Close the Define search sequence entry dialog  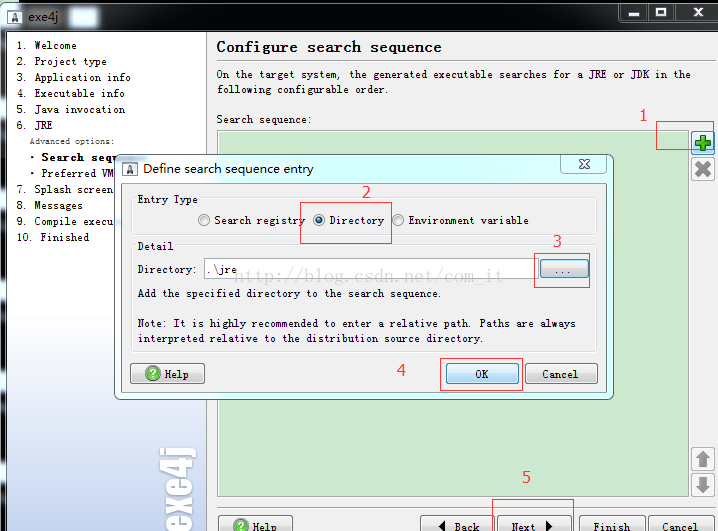(583, 165)
